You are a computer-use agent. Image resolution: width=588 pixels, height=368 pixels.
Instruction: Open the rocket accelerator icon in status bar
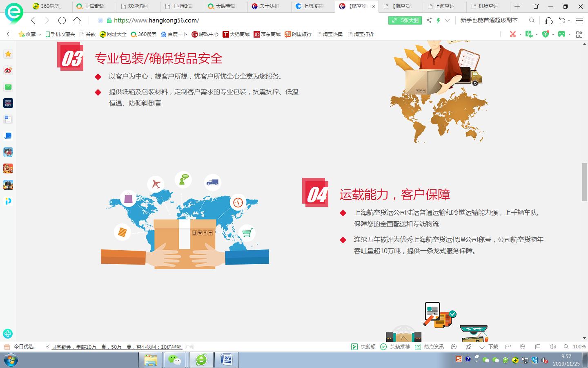(x=468, y=347)
